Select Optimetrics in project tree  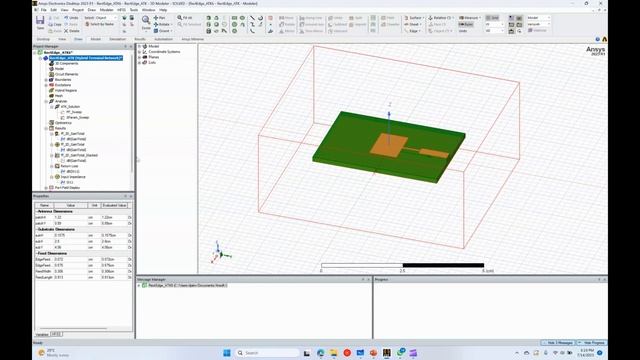point(60,123)
